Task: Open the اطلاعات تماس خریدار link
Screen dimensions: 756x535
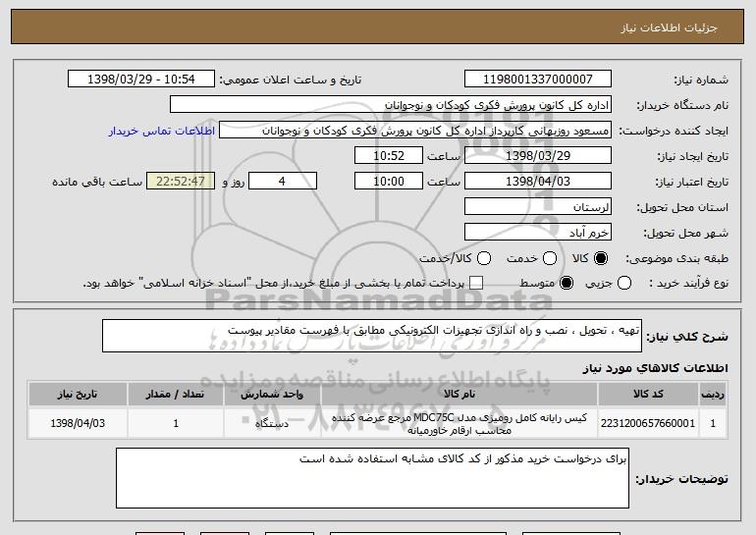Action: pos(162,131)
